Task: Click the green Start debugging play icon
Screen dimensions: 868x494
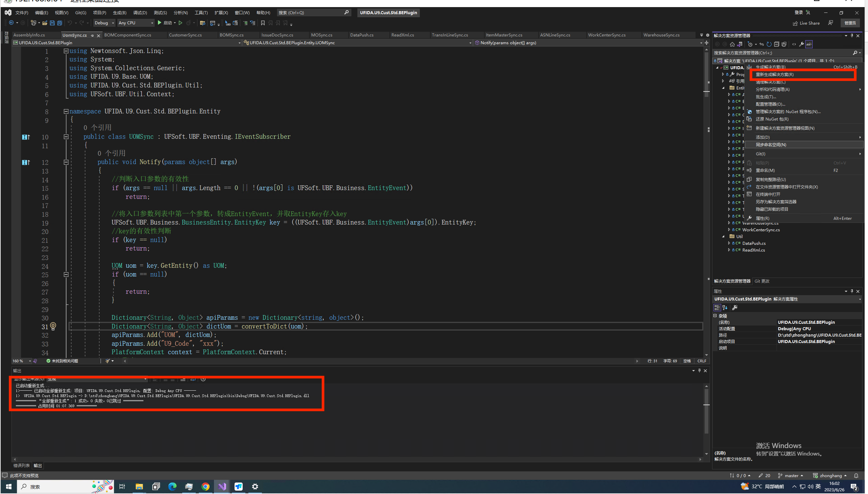Action: tap(159, 23)
